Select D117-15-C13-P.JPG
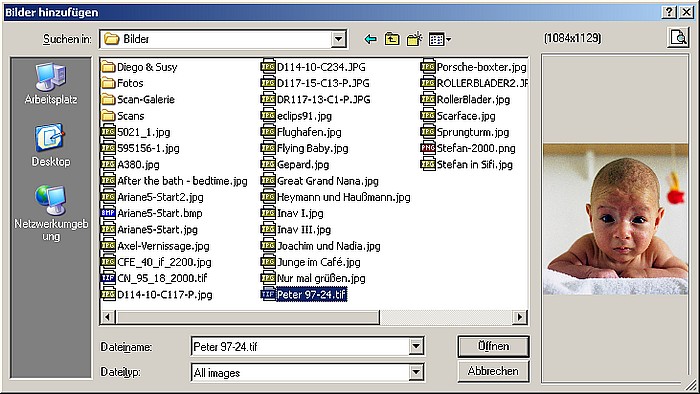The height and width of the screenshot is (394, 700). tap(315, 83)
